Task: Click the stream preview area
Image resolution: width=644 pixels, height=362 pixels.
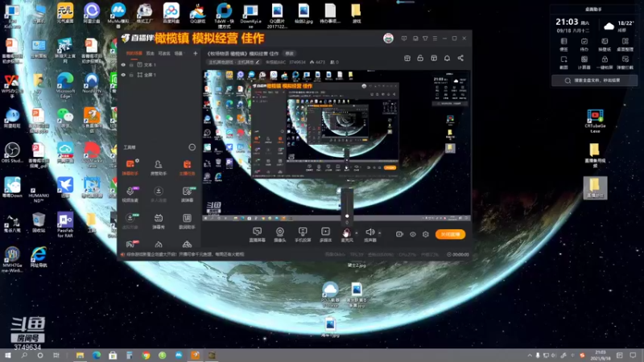Action: click(x=336, y=146)
